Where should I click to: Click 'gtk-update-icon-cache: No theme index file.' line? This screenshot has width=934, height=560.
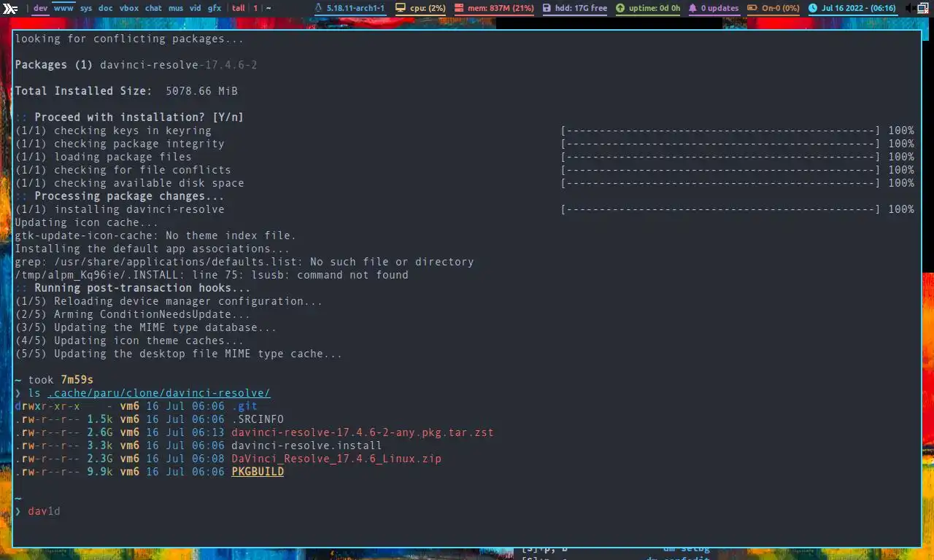(155, 236)
